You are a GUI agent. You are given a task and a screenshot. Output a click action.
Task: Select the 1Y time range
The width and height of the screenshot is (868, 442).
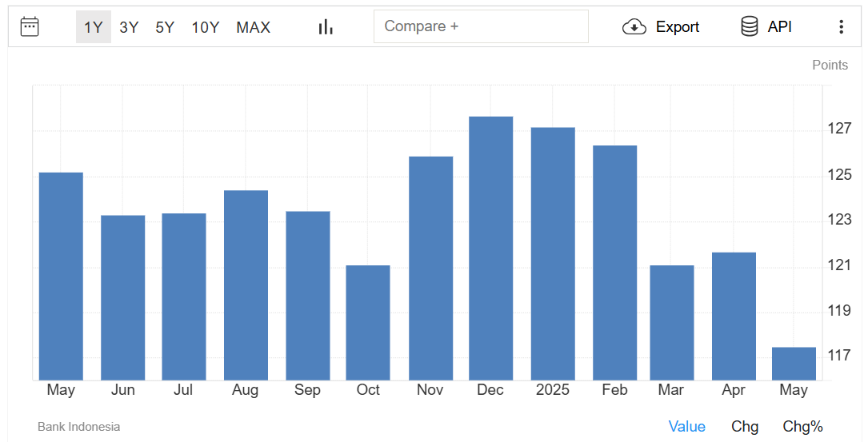click(93, 27)
